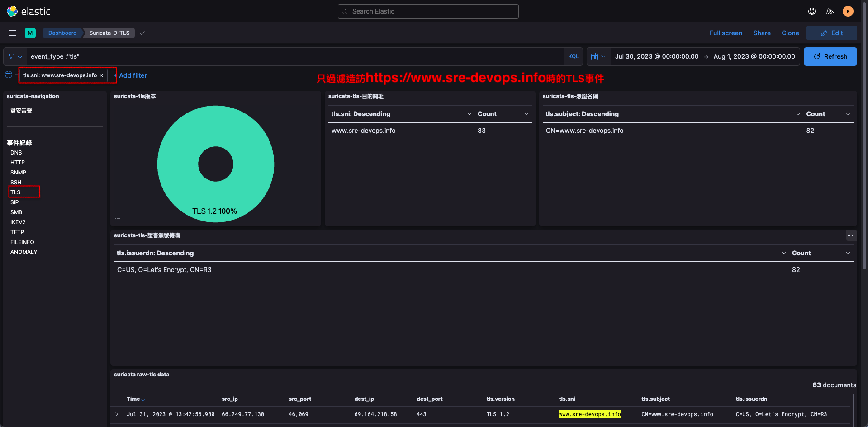Click www.sre-devops.info in destination table
868x427 pixels.
364,131
